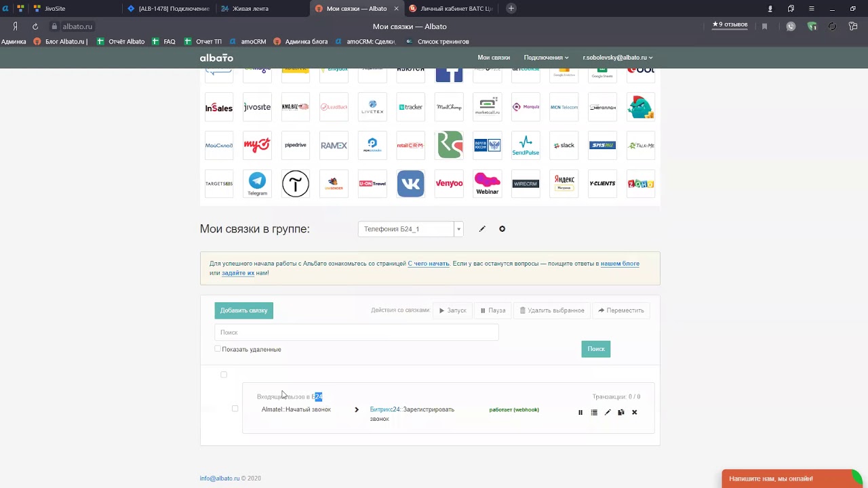Open the InSales service tile
Screen dimensions: 868x488
[219, 107]
